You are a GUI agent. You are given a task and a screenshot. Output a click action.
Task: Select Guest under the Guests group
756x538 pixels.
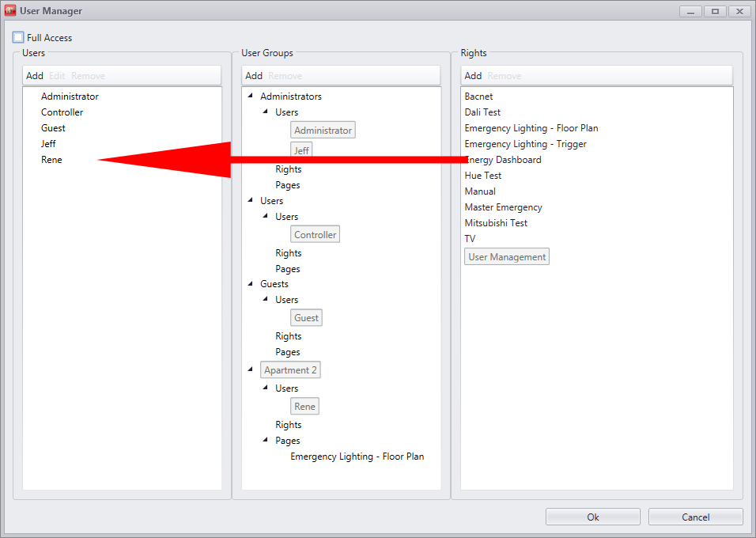(306, 318)
